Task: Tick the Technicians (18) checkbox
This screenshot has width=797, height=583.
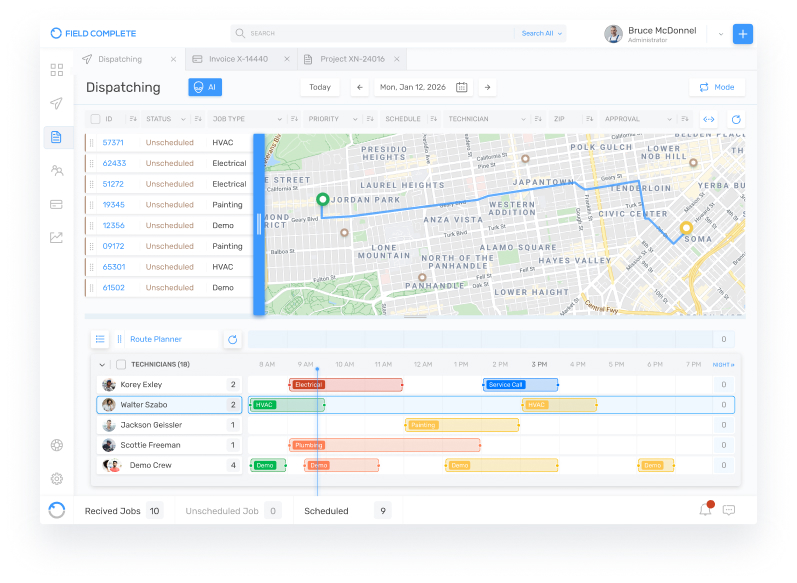Action: pyautogui.click(x=121, y=364)
